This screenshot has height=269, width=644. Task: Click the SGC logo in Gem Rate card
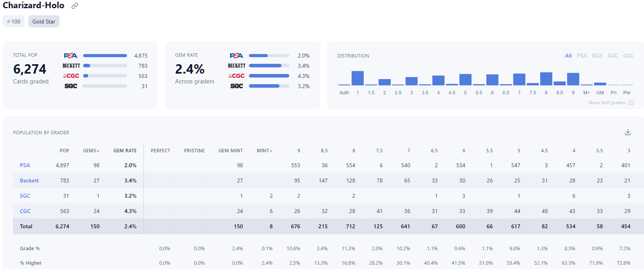(x=236, y=86)
